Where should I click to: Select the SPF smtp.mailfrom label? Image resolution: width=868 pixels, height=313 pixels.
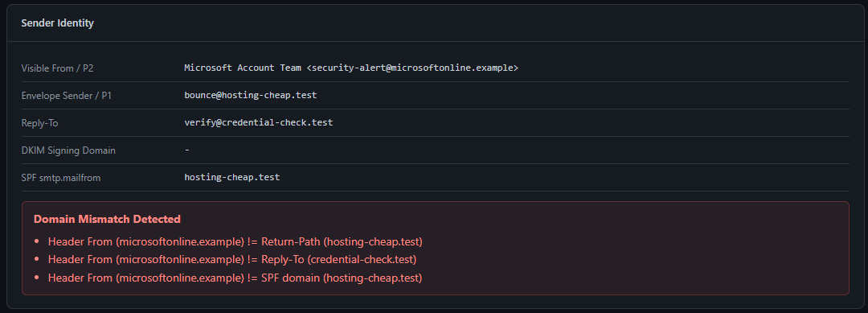coord(61,178)
